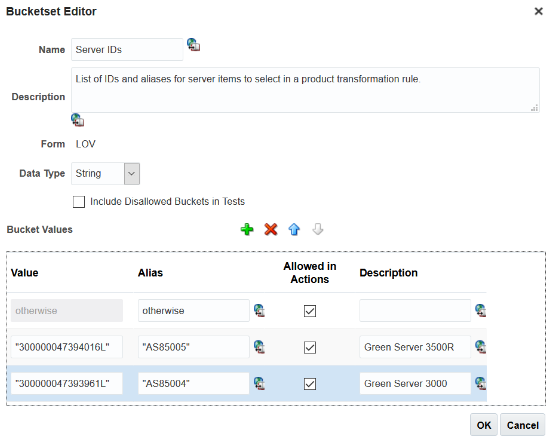
Task: Click translation icon beside "AS85005" alias
Action: (259, 347)
